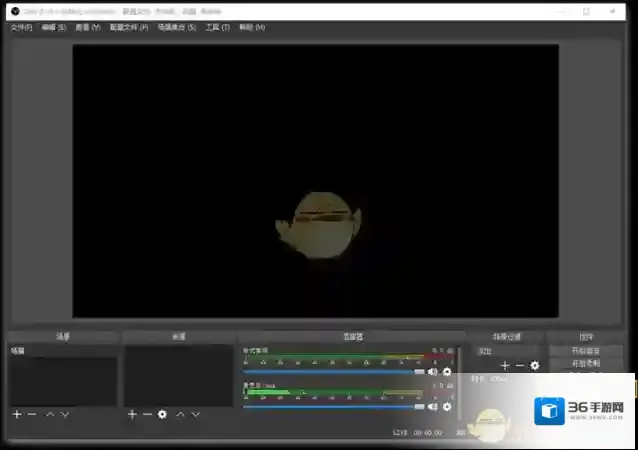This screenshot has height=450, width=638.
Task: Mute the desktop audio channel
Action: (433, 372)
